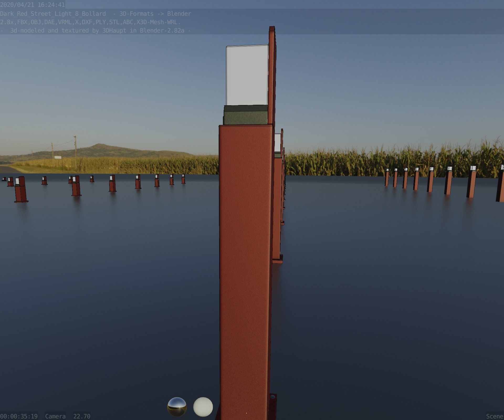Click the format list line starting with 2.8x,FBX,OBJ
Viewport: 504px width, 420px height.
90,22
